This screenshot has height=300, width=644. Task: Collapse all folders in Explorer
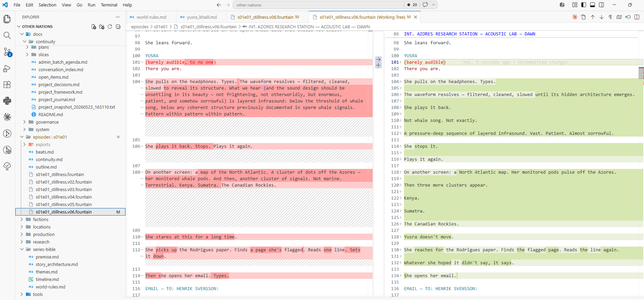118,27
